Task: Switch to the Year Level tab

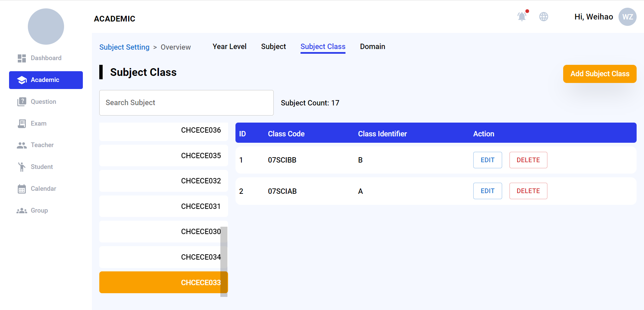Action: click(229, 47)
